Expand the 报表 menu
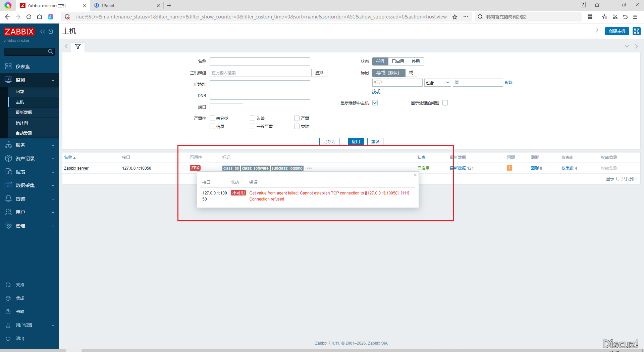The image size is (644, 352). coord(29,172)
